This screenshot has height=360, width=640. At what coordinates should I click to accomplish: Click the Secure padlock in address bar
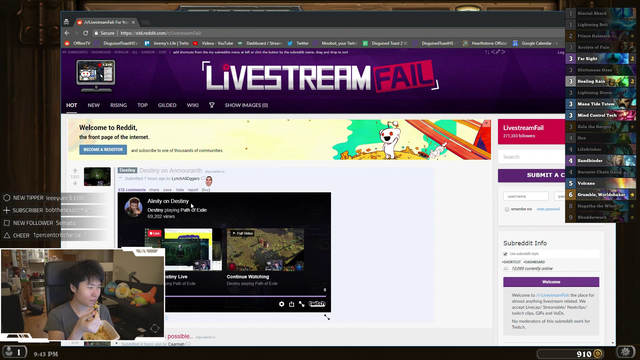[x=97, y=33]
